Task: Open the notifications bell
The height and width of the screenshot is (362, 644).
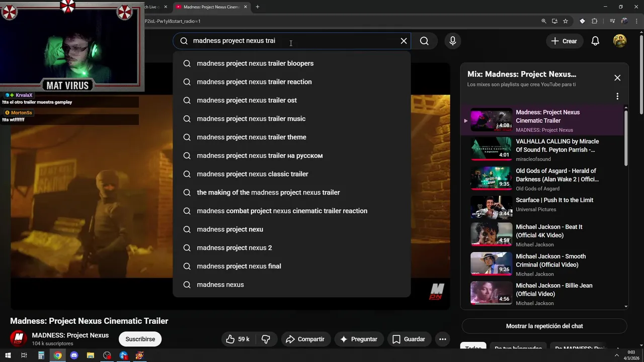Action: pos(595,41)
